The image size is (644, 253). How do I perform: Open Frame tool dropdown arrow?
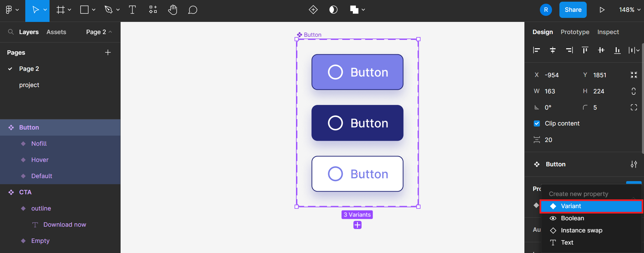coord(69,10)
